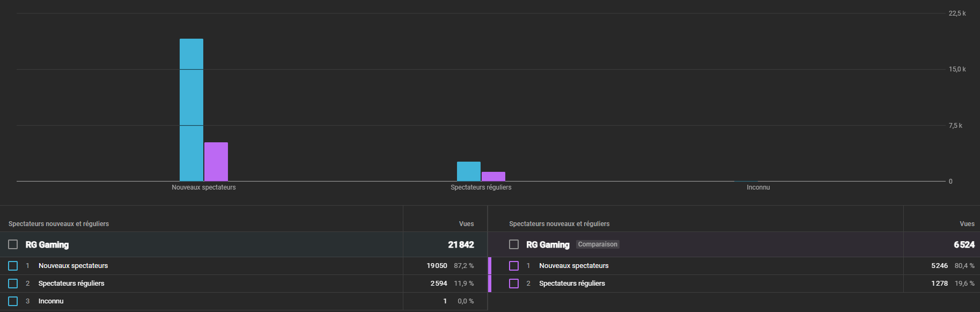
Task: Click the 19 050 views value
Action: [437, 266]
